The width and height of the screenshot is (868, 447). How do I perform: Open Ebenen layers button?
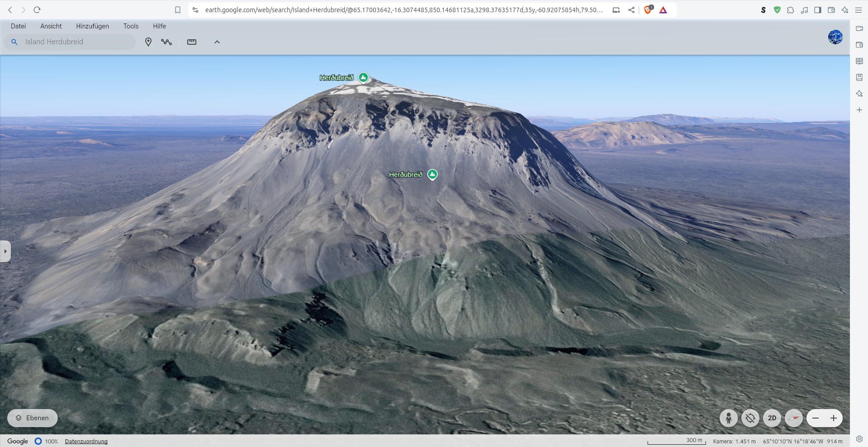click(x=32, y=418)
